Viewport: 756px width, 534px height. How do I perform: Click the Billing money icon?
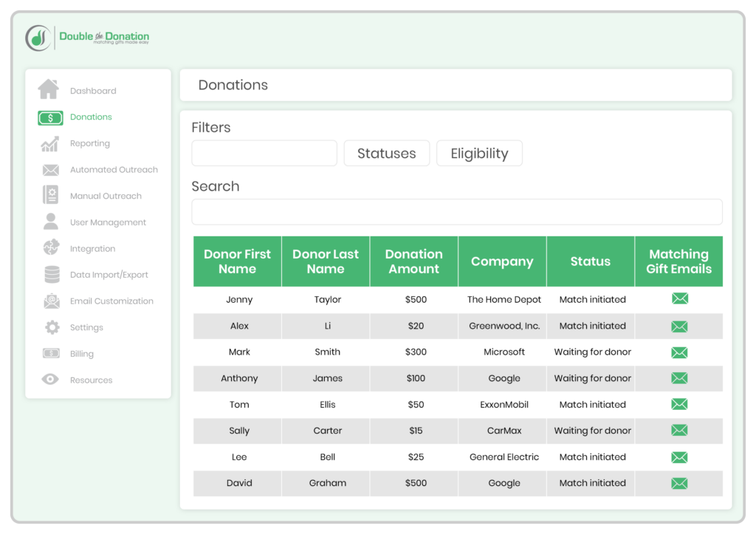pos(51,353)
